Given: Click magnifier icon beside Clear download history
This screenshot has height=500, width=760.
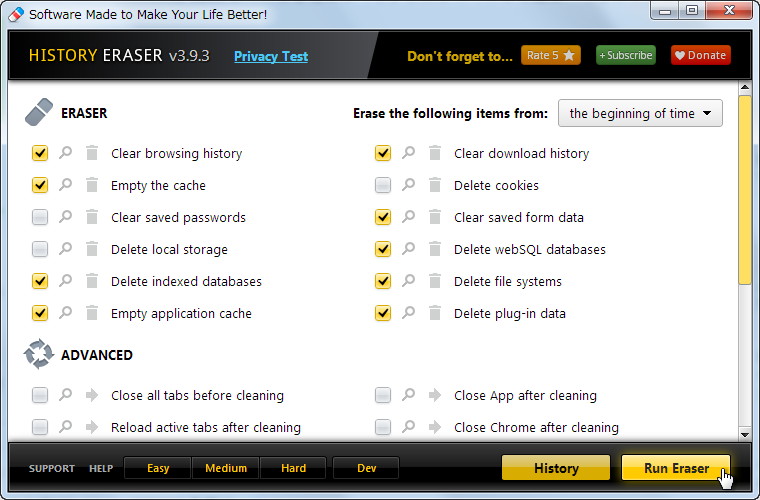Looking at the screenshot, I should 409,153.
